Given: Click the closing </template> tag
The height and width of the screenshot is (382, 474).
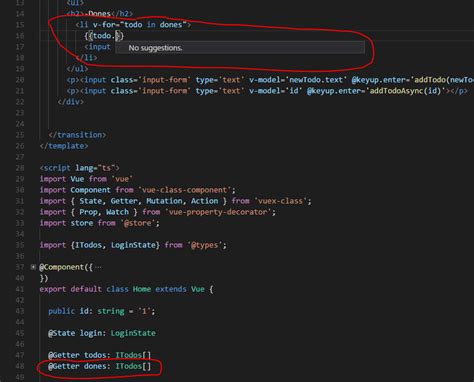Looking at the screenshot, I should 64,146.
